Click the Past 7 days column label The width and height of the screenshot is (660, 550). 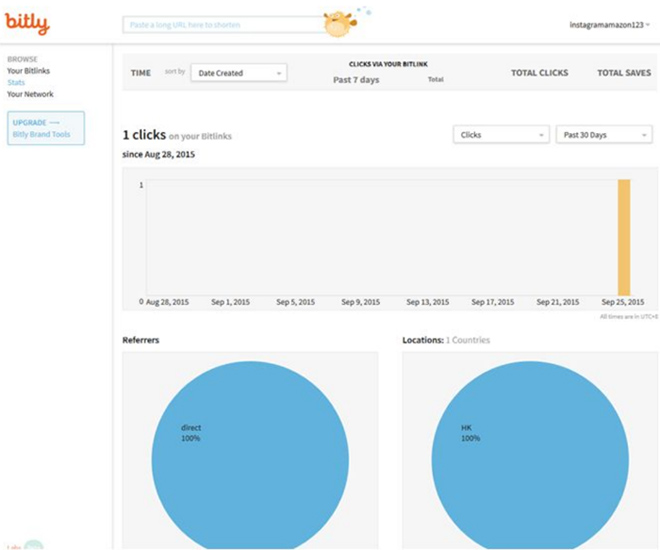(356, 80)
